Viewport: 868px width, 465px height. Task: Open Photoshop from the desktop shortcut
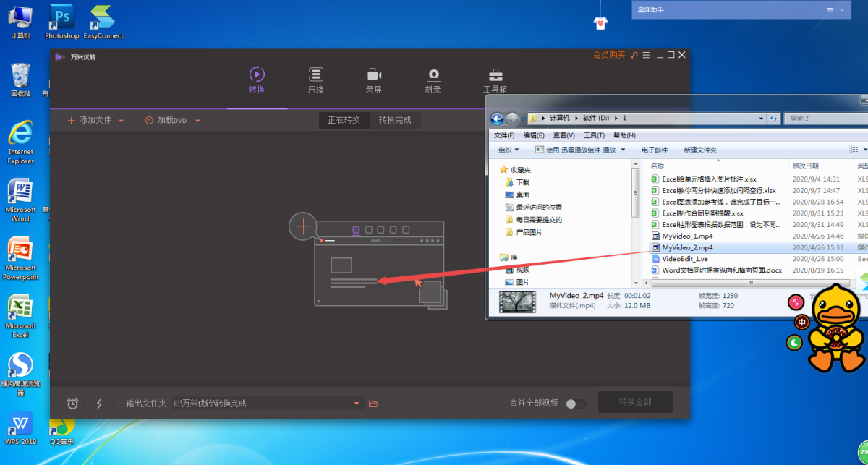62,22
